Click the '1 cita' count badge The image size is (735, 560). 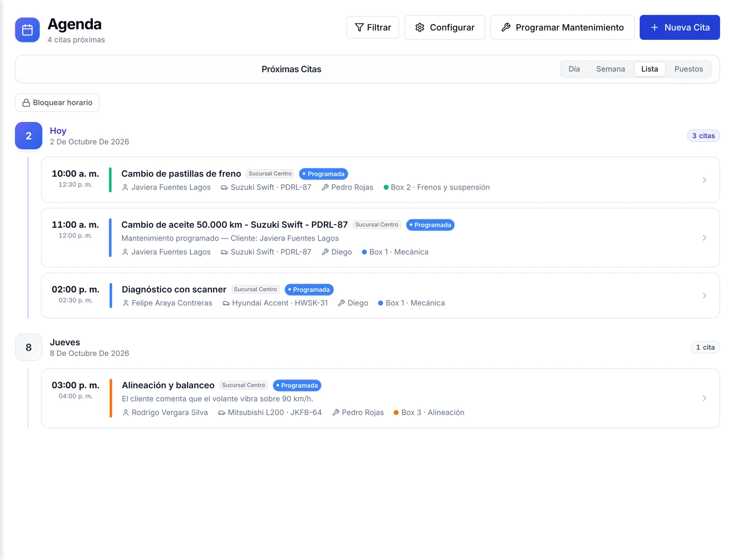click(x=705, y=347)
